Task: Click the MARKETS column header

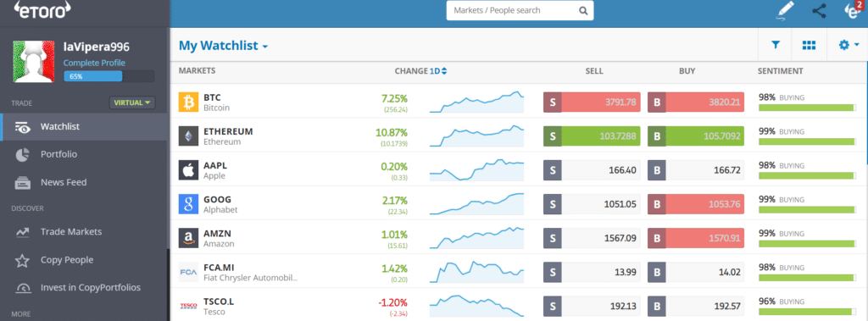Action: point(197,70)
